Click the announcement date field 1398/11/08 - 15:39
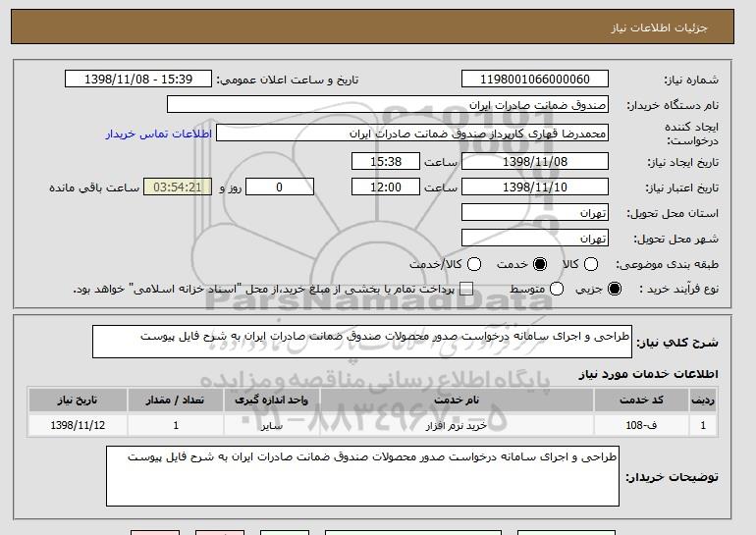This screenshot has height=535, width=756. coord(138,80)
